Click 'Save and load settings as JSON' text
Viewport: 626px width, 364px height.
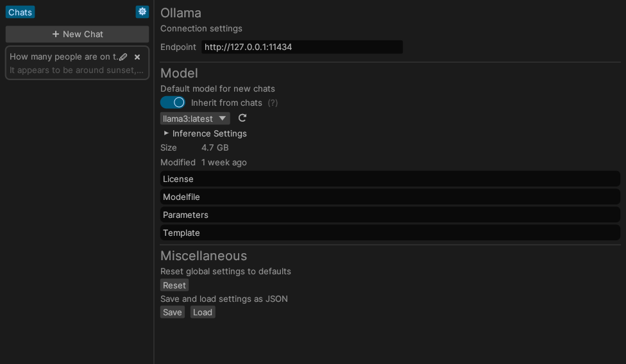pos(224,299)
